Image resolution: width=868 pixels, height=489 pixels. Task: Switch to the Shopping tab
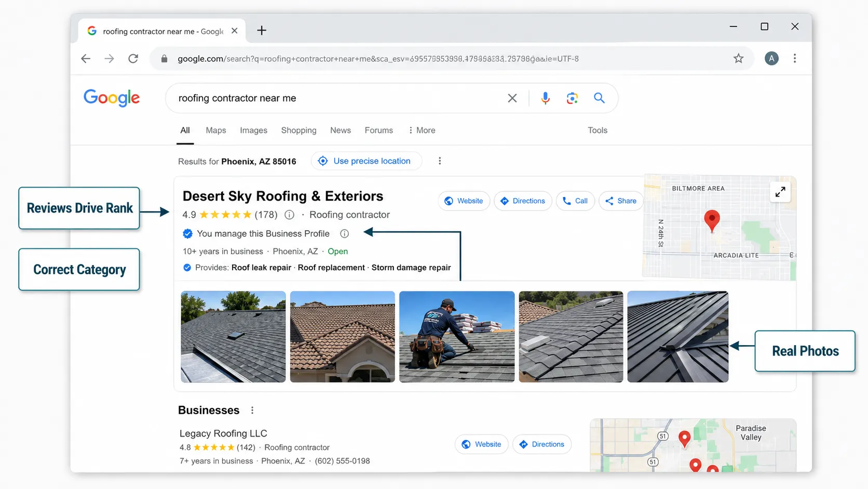click(x=299, y=130)
